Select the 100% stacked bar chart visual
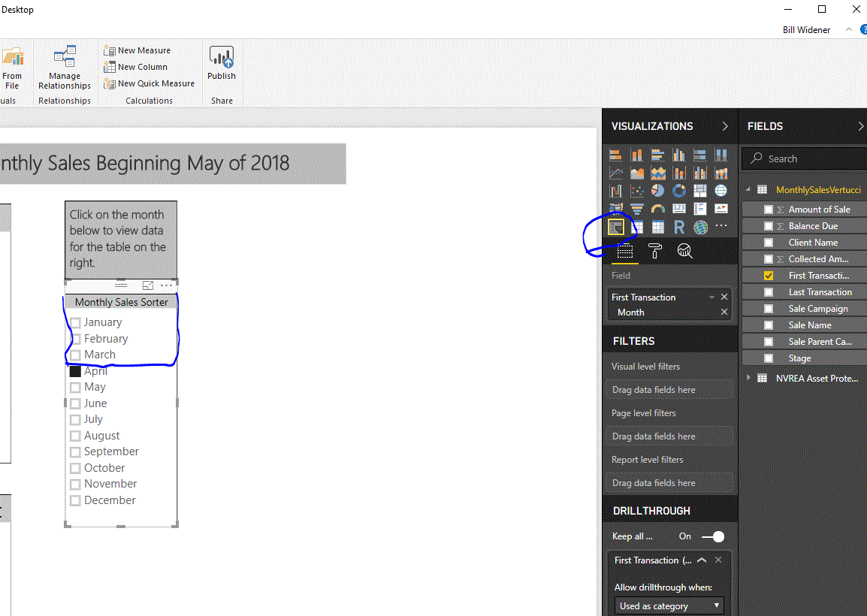Image resolution: width=867 pixels, height=616 pixels. coord(699,155)
